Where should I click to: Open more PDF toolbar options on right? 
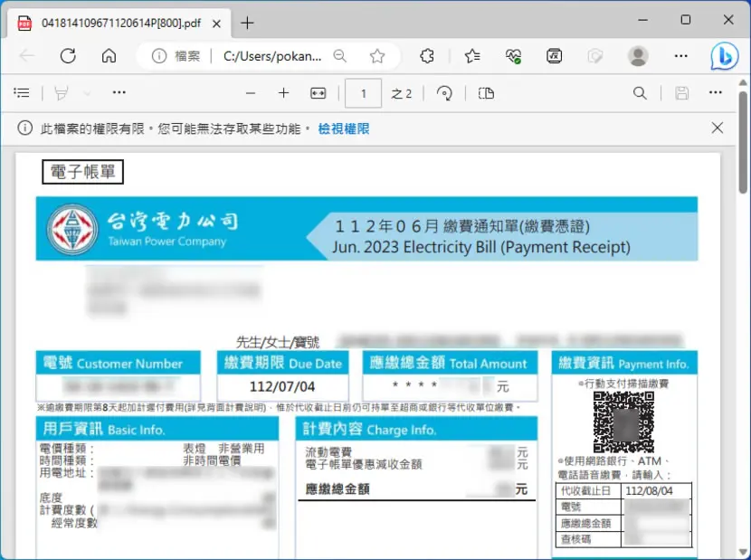pyautogui.click(x=715, y=92)
